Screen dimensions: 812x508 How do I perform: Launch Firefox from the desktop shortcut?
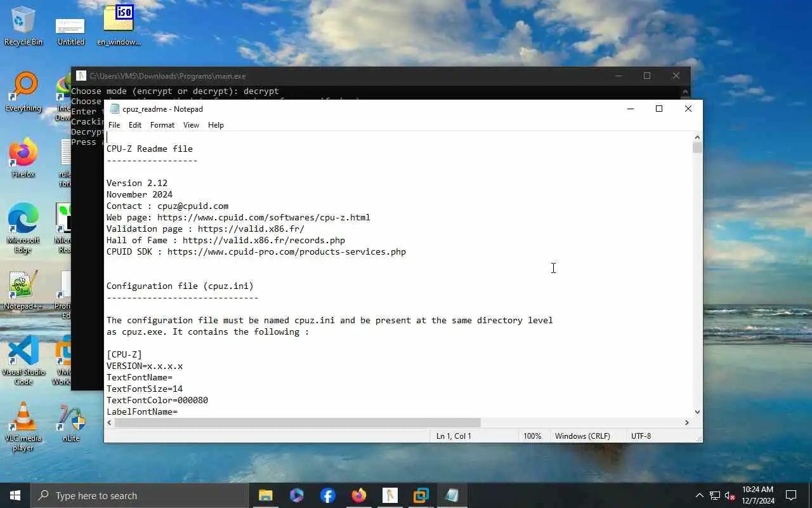pos(23,159)
